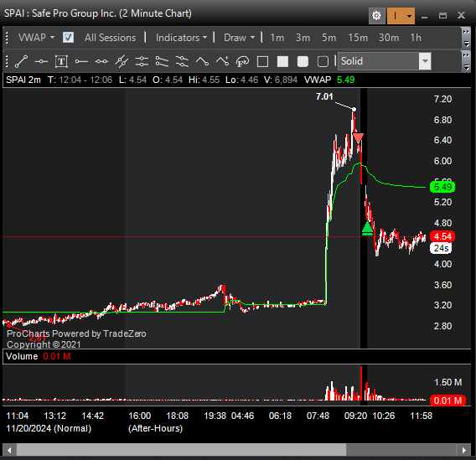Select the two-point horizontal segment tool
Viewport: 476px width, 460px height.
[101, 61]
